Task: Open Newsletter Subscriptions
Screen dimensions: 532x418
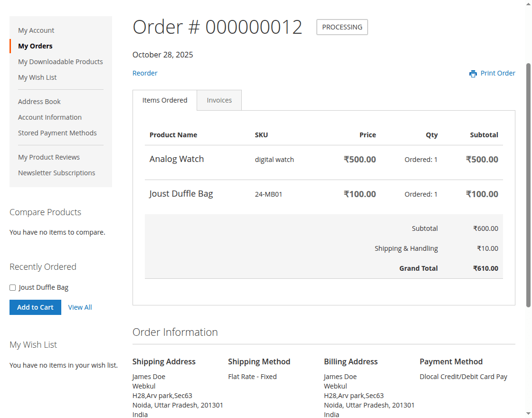Action: point(57,172)
